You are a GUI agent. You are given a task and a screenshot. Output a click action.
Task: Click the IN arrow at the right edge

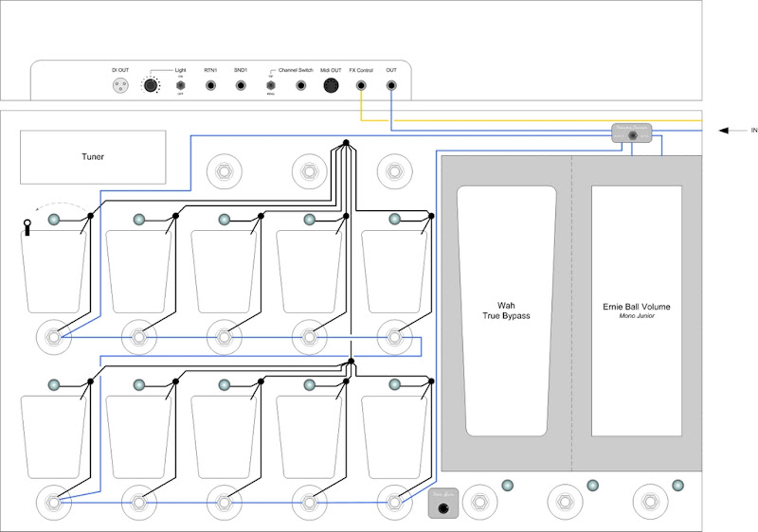[x=731, y=131]
